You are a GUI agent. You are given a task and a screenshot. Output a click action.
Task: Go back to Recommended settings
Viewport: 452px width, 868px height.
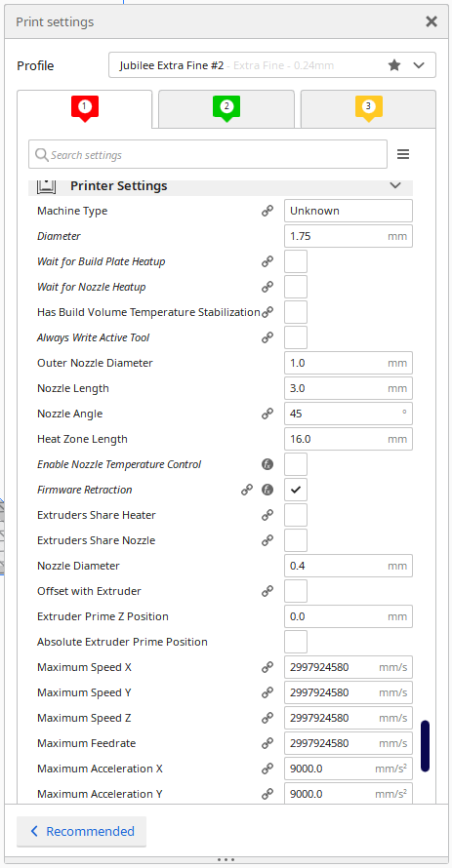81,831
